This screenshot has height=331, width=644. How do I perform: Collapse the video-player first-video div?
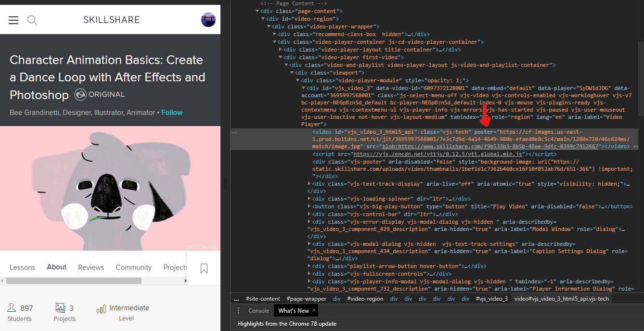[x=281, y=57]
